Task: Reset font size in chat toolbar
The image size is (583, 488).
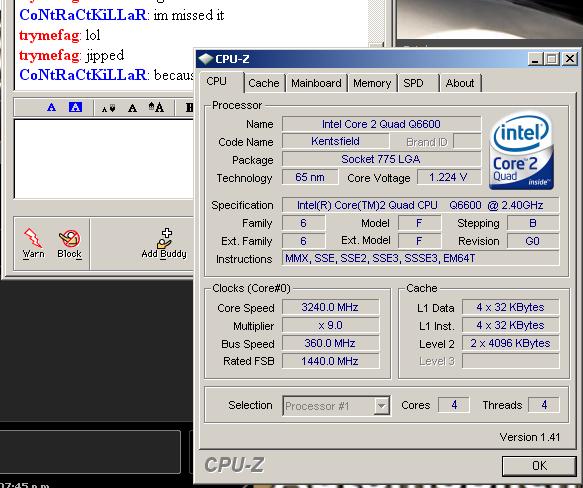Action: tap(132, 108)
